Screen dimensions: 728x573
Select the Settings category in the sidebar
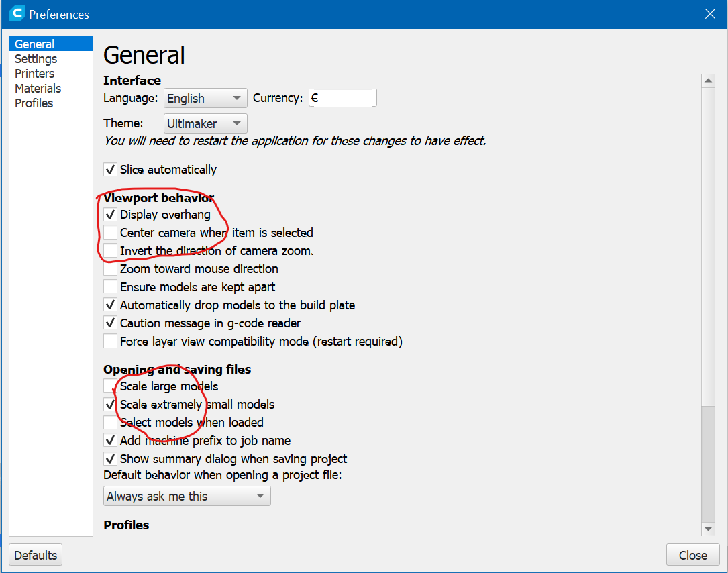click(36, 58)
